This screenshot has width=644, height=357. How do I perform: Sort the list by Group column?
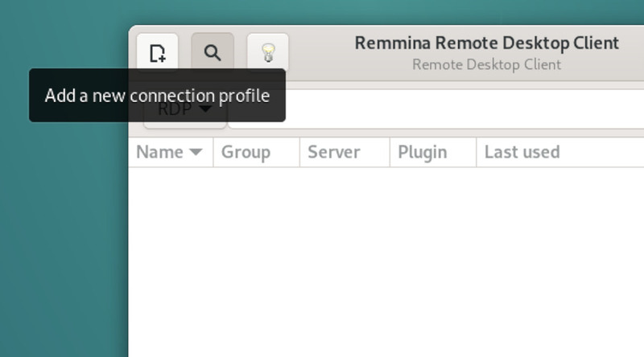246,152
